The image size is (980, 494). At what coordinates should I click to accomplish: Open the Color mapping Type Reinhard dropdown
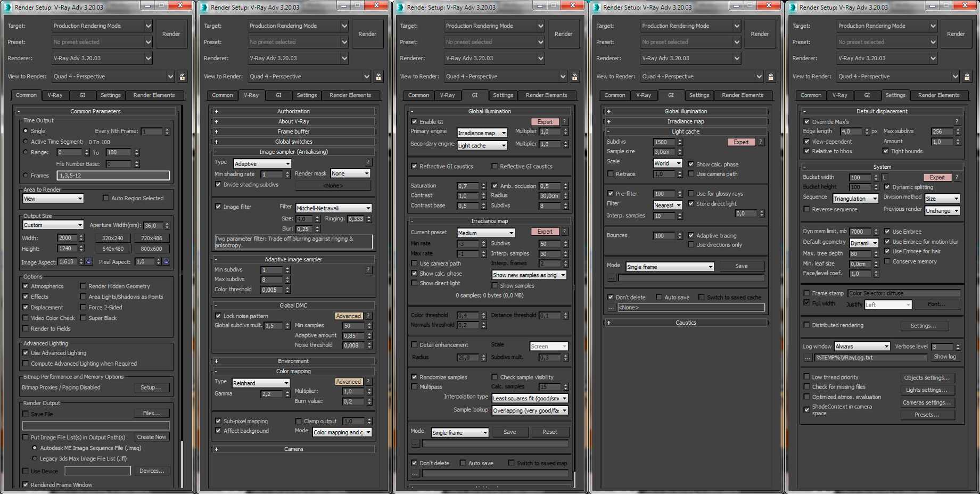(x=261, y=383)
